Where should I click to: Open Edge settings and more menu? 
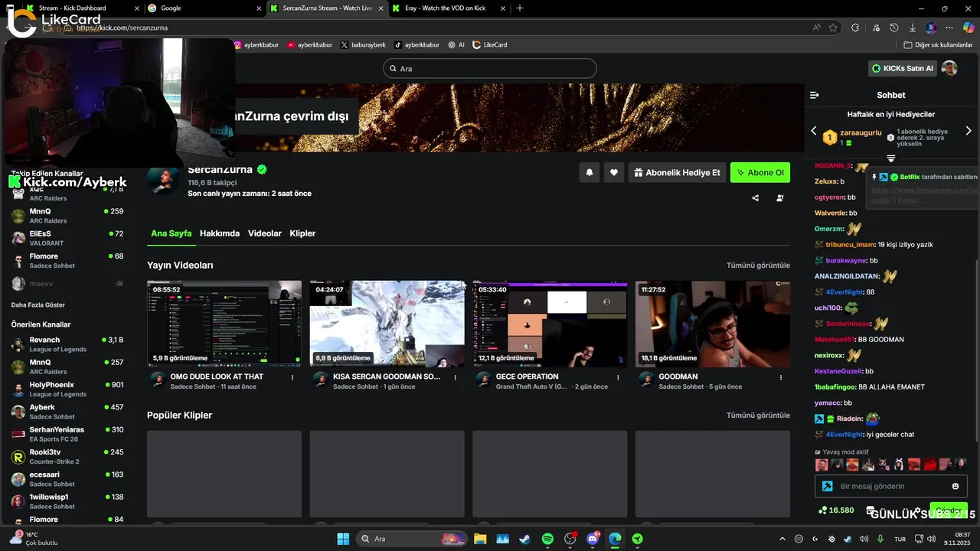click(950, 28)
